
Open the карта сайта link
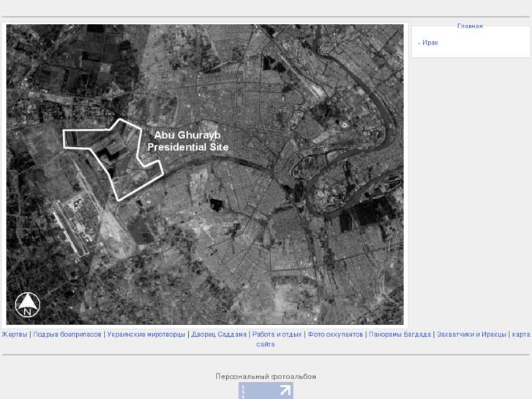point(520,335)
